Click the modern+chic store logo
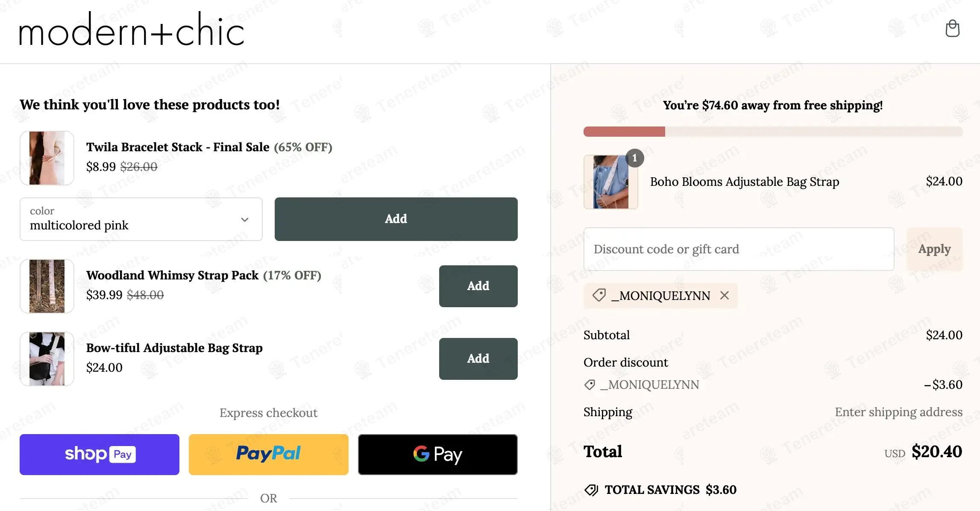Image resolution: width=980 pixels, height=511 pixels. 132,30
